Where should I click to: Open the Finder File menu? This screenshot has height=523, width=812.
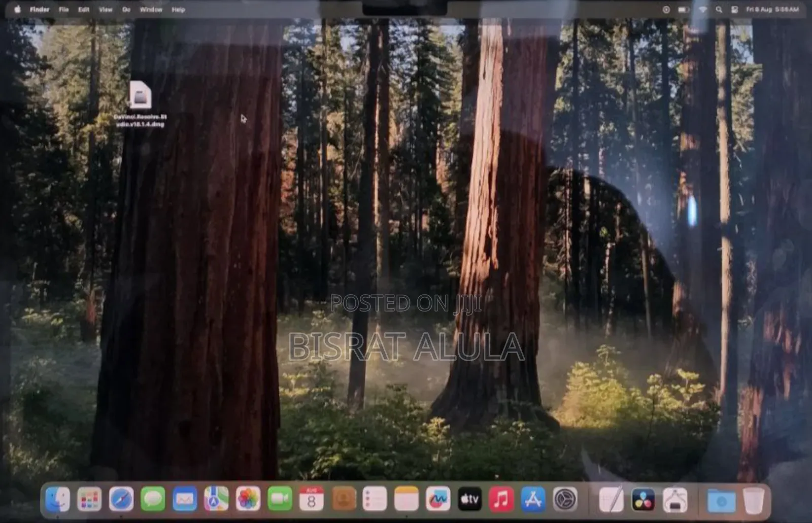[x=62, y=9]
